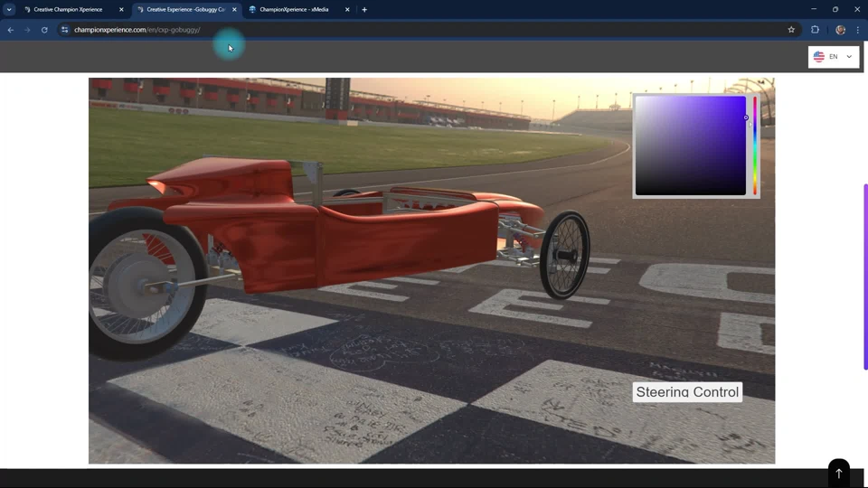Screen dimensions: 868x488
Task: Pick a color in the purple saturation square
Action: point(690,145)
